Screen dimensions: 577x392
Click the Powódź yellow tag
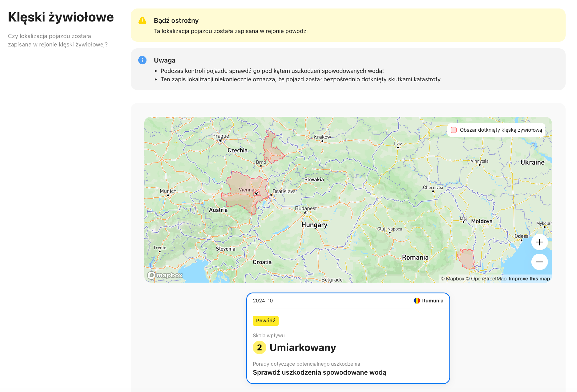pyautogui.click(x=265, y=321)
